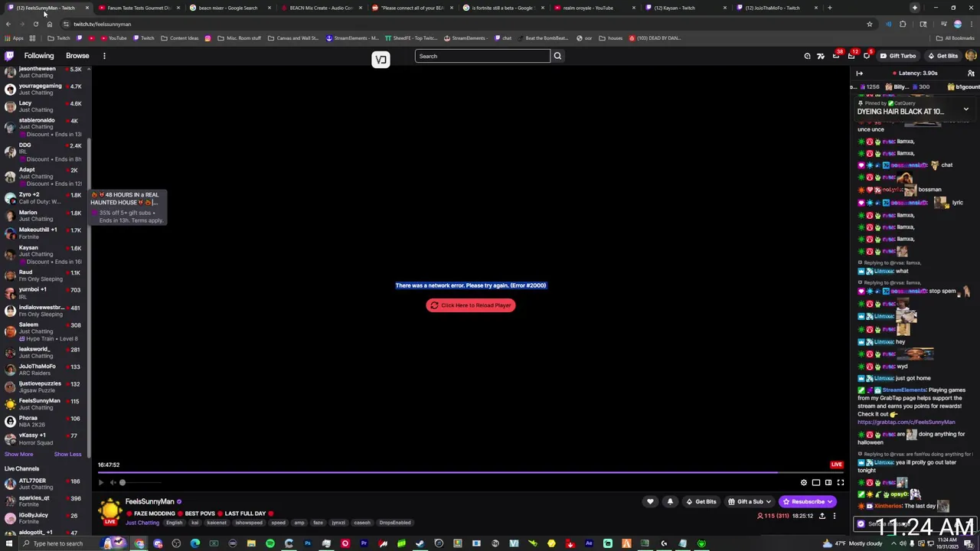Open the inbox icon with 38 badge
The width and height of the screenshot is (980, 551).
point(836,56)
